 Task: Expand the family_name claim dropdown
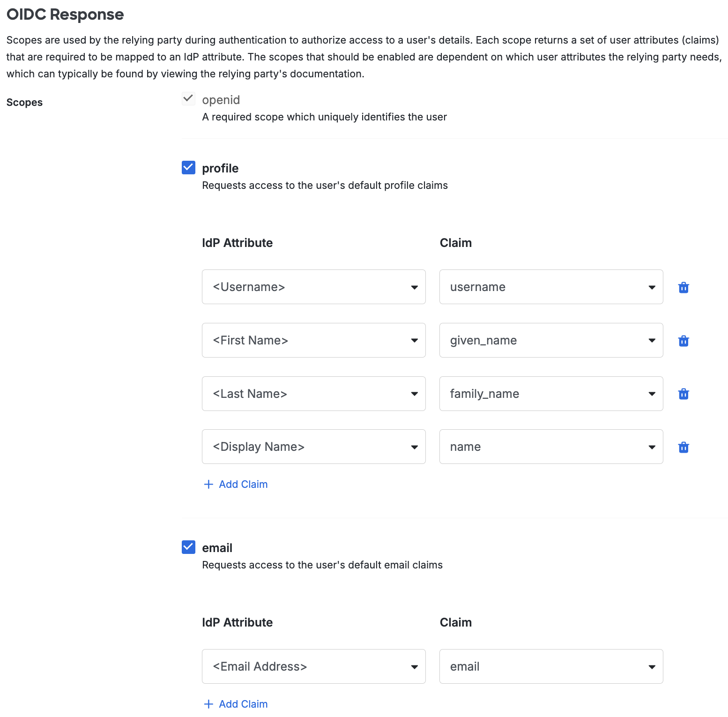coord(652,394)
